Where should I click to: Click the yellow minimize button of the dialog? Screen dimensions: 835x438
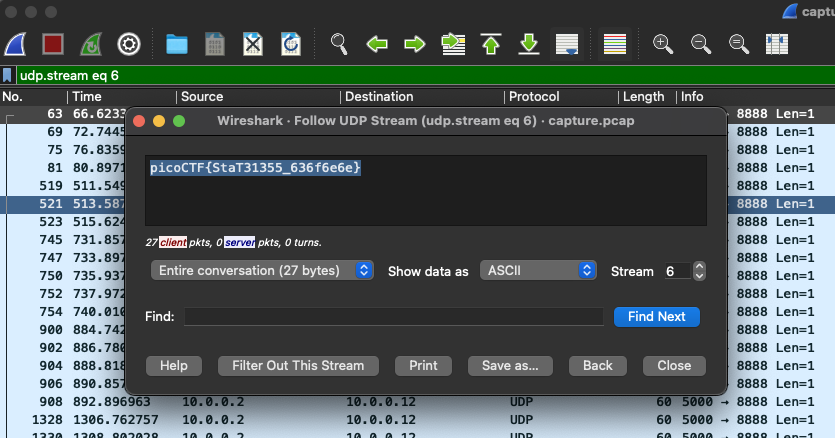(159, 121)
